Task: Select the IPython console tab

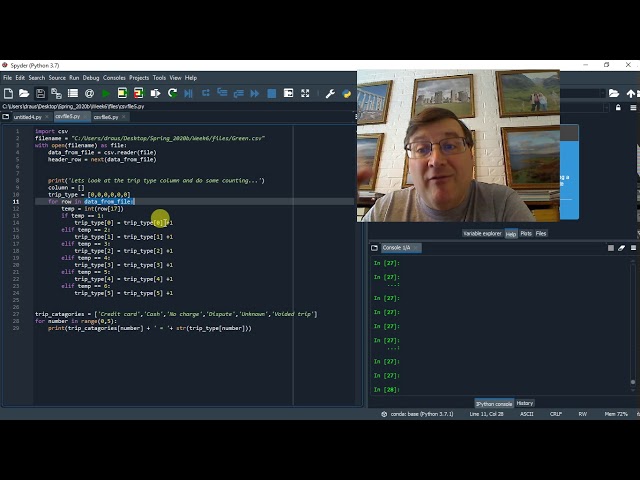Action: [x=494, y=404]
